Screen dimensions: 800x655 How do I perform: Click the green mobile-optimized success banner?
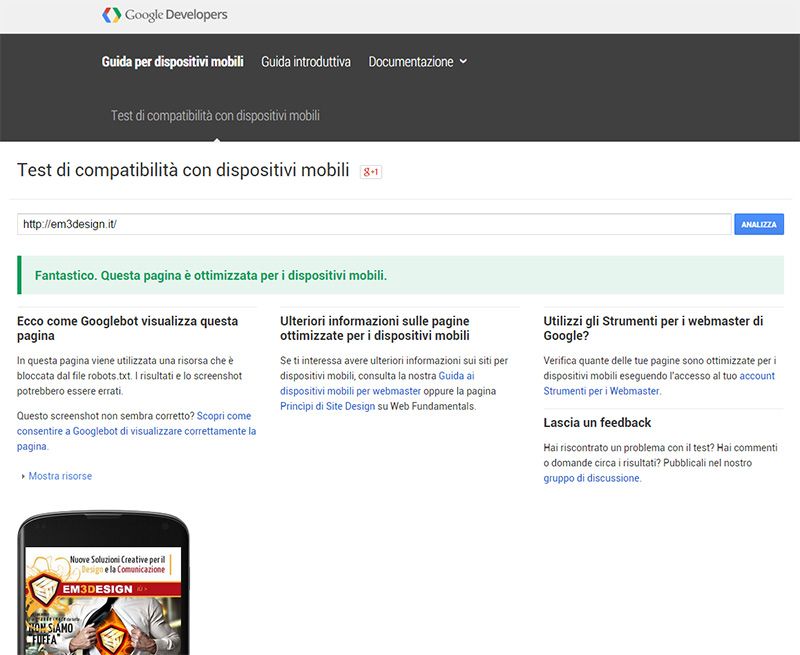point(400,272)
